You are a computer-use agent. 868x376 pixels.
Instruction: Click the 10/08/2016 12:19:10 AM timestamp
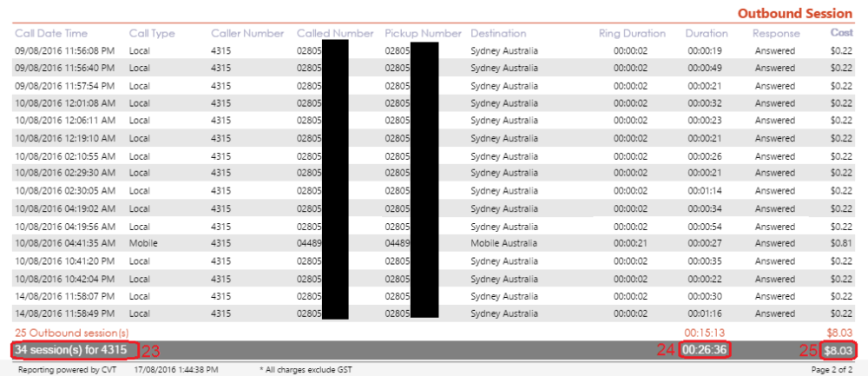(x=65, y=138)
